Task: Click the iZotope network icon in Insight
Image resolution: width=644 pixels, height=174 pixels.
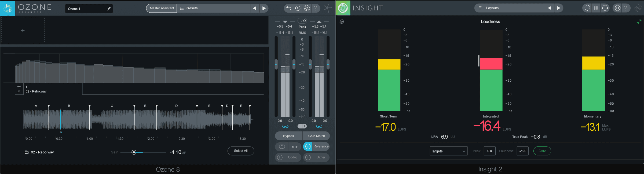Action: 638,8
